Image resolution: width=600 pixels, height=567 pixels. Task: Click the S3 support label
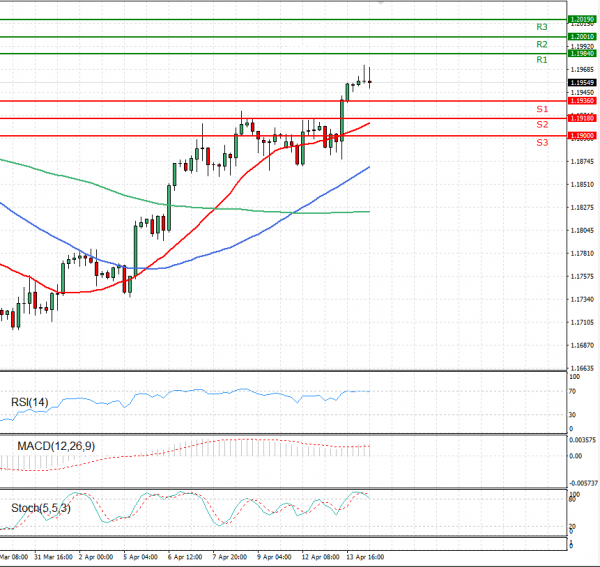(x=542, y=143)
